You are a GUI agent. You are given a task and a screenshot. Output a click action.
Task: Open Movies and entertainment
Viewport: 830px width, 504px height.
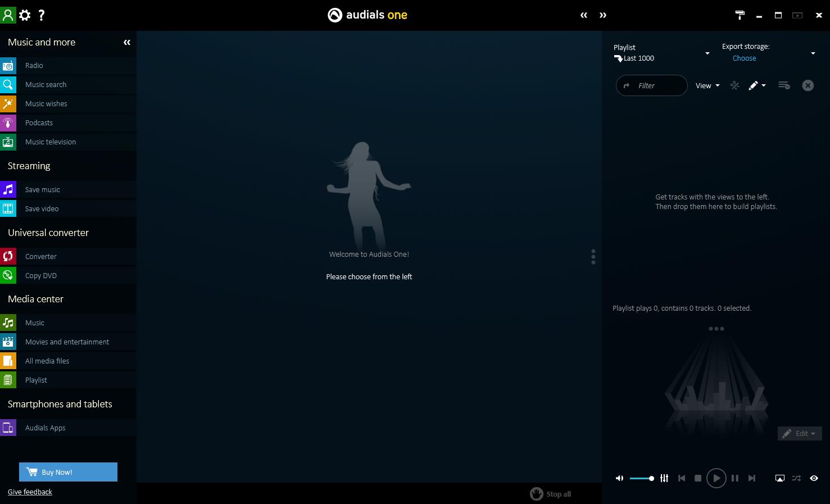pos(68,342)
